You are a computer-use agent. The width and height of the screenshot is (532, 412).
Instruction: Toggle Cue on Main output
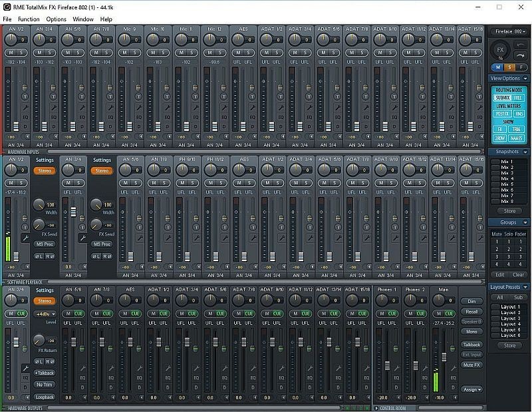(x=449, y=313)
